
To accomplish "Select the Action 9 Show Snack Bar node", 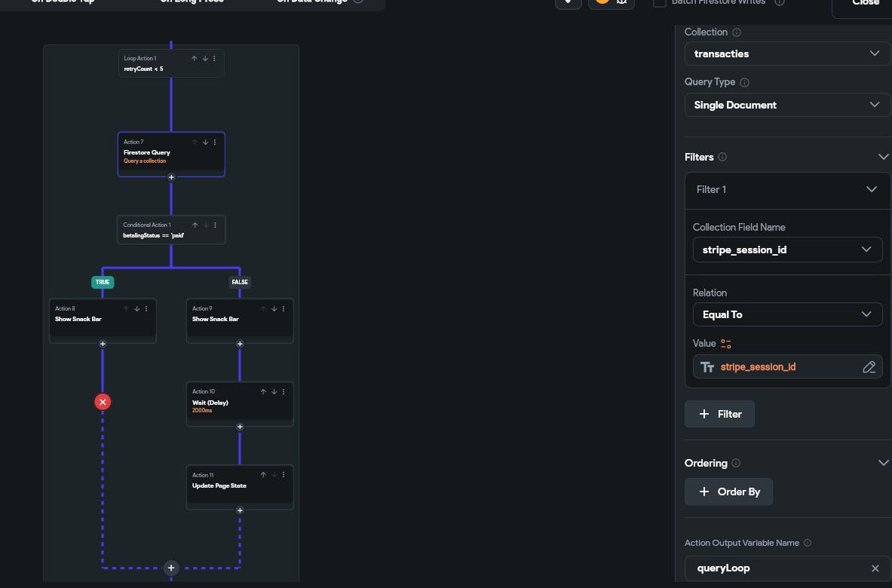I will point(240,320).
